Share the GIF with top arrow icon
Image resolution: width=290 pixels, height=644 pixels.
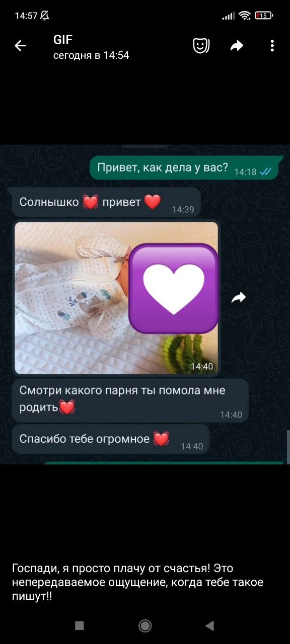[237, 46]
